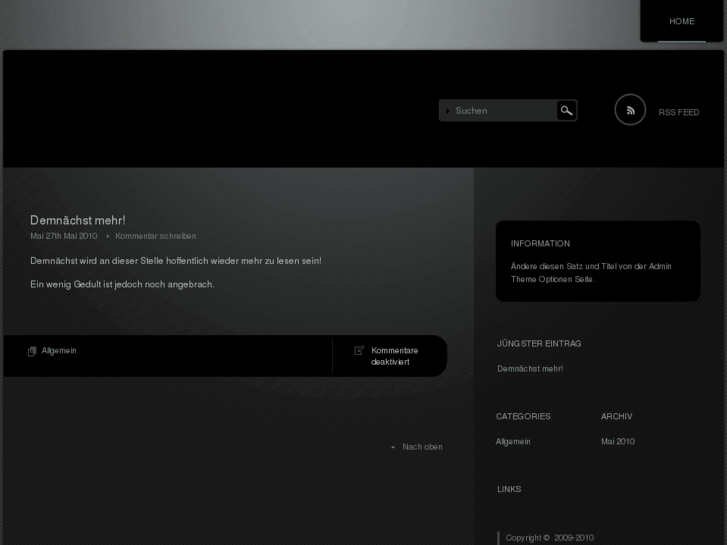Click the post date Mai 27th Mai 2010

(x=64, y=236)
